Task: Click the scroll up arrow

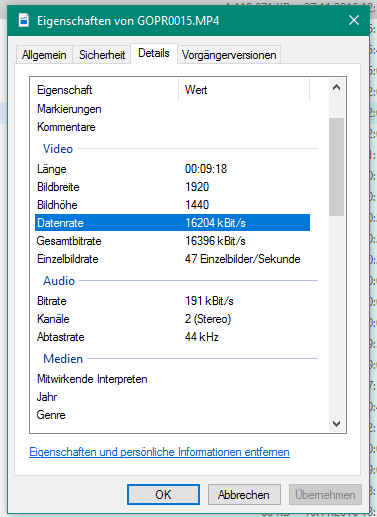Action: tap(336, 88)
